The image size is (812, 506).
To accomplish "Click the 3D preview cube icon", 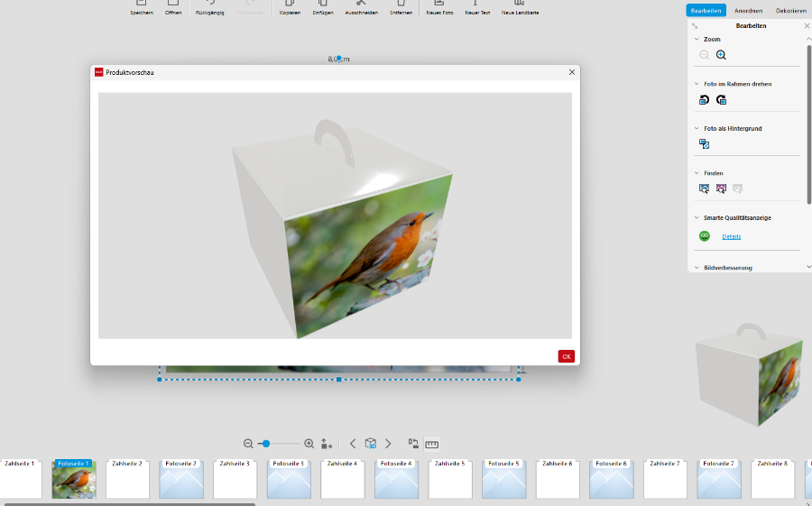I will point(370,444).
